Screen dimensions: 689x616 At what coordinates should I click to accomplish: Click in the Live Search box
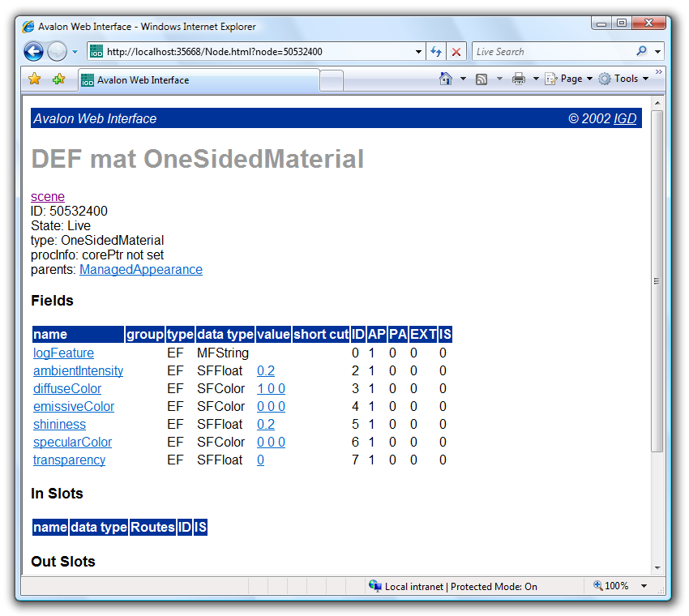tap(554, 52)
